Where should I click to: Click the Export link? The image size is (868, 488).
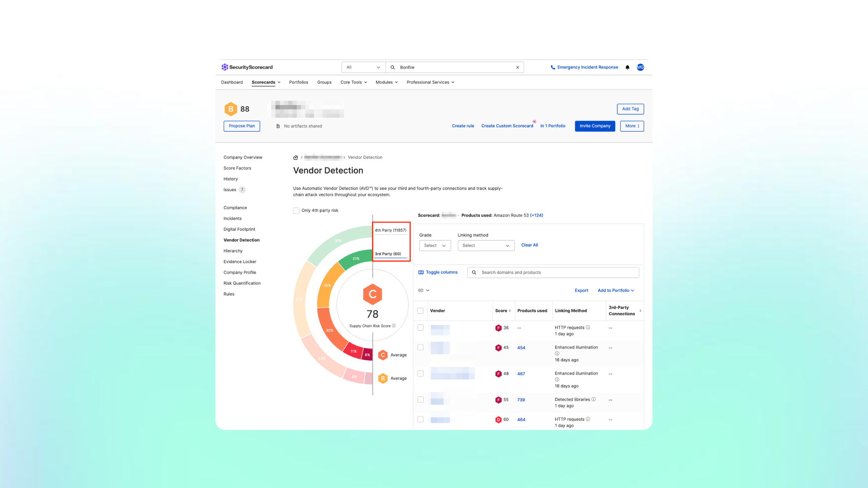point(581,290)
